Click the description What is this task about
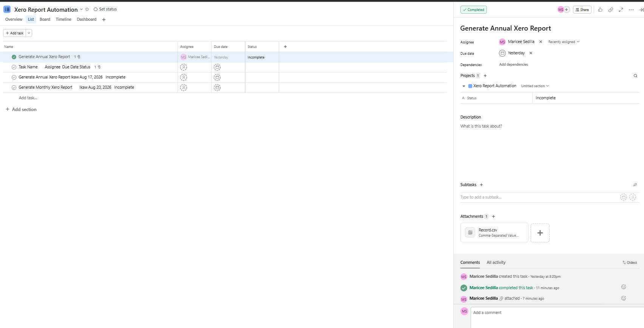644x328 pixels. 481,126
